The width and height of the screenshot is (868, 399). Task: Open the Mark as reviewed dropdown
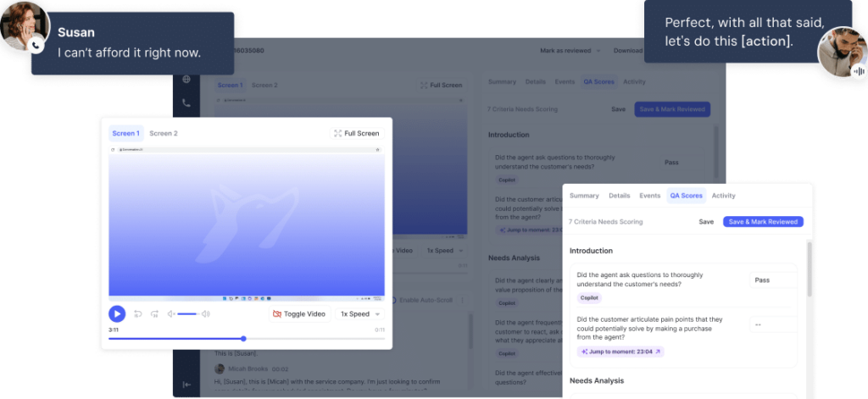pyautogui.click(x=570, y=50)
